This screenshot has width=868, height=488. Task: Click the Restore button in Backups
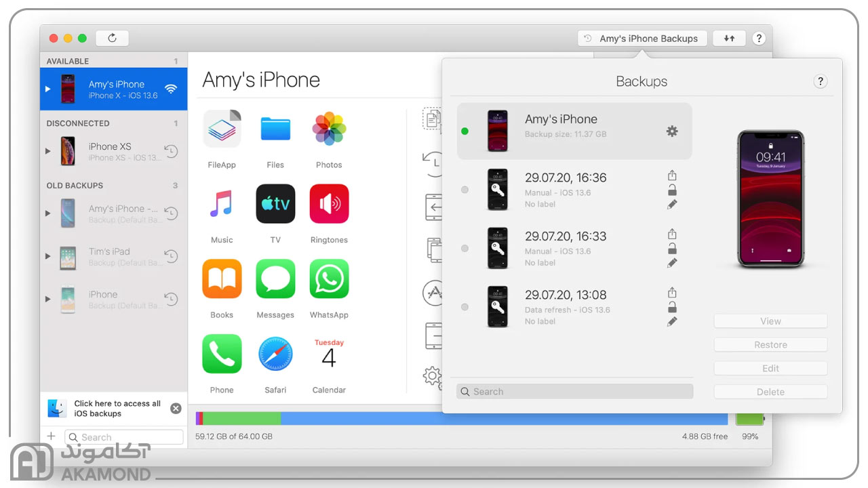coord(770,345)
